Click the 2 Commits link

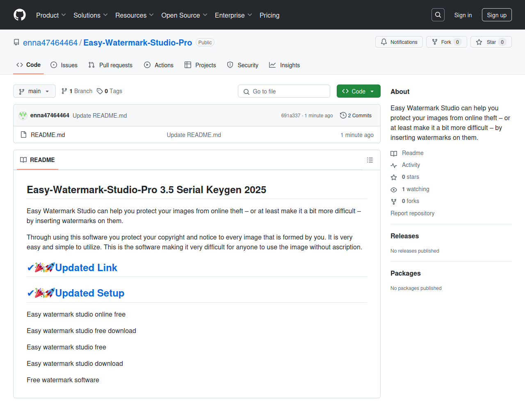click(356, 116)
